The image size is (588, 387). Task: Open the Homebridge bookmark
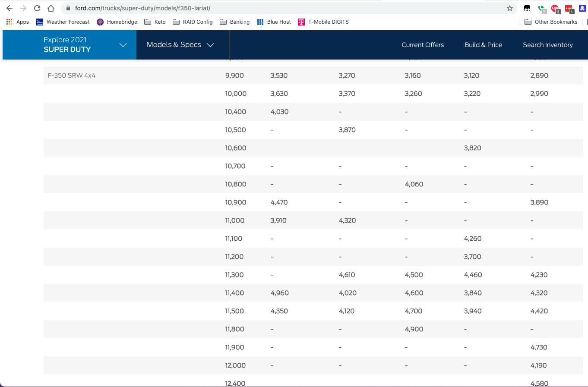pos(117,22)
